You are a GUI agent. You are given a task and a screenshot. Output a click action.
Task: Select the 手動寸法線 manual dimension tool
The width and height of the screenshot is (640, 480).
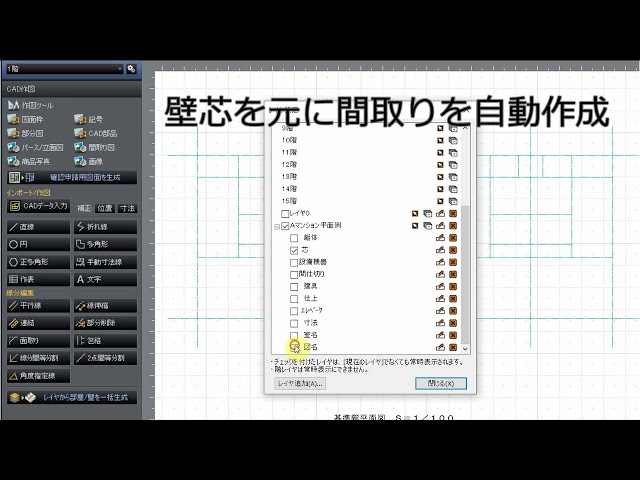coord(105,262)
